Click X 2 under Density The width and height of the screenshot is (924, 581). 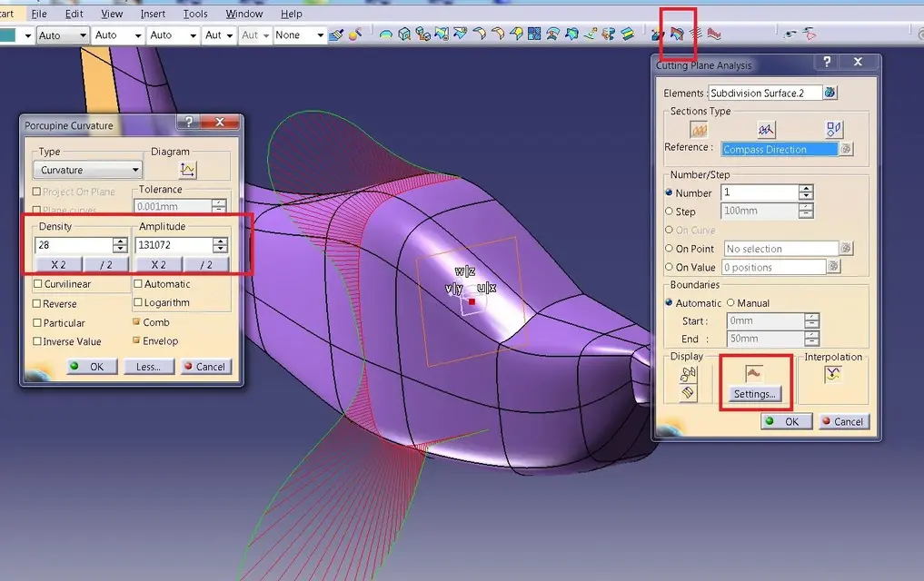[58, 264]
